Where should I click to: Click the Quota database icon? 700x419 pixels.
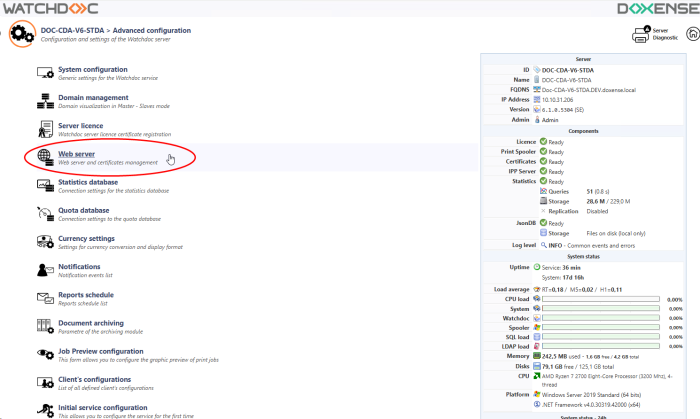coord(44,214)
